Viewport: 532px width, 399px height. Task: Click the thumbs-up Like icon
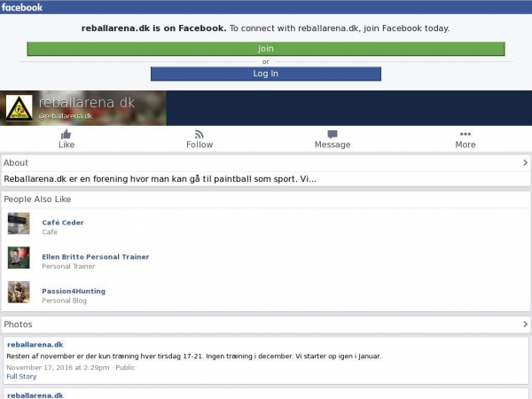66,135
